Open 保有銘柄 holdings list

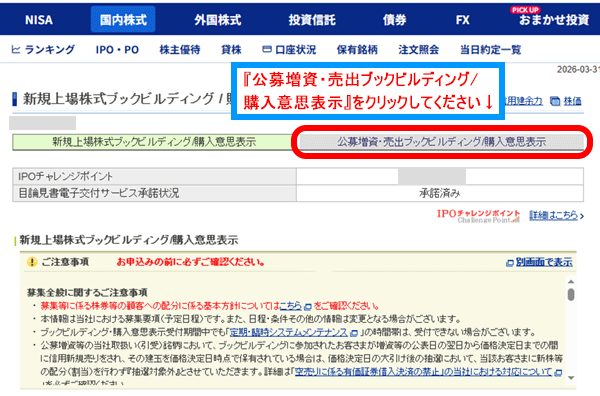coord(357,50)
